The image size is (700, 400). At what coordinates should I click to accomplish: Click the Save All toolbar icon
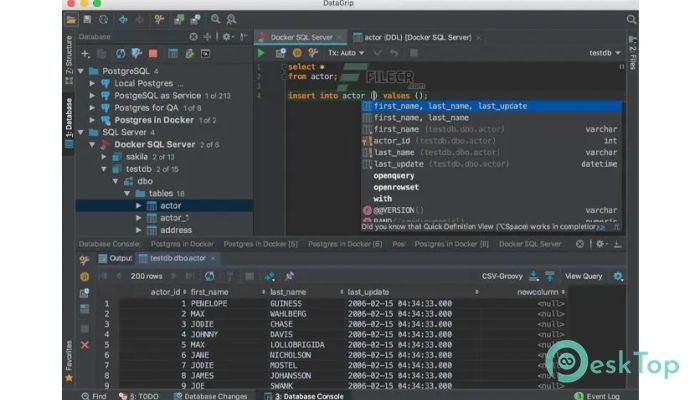pyautogui.click(x=87, y=19)
